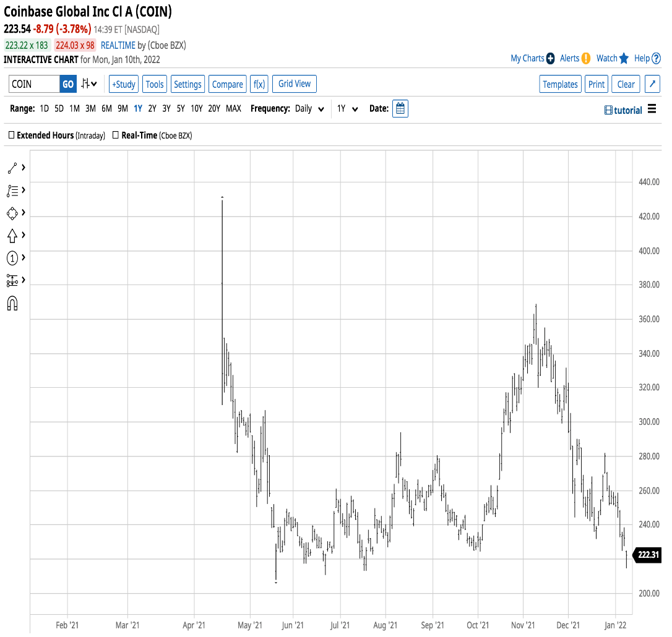This screenshot has height=637, width=672.
Task: Select the line drawing tool icon
Action: point(12,168)
